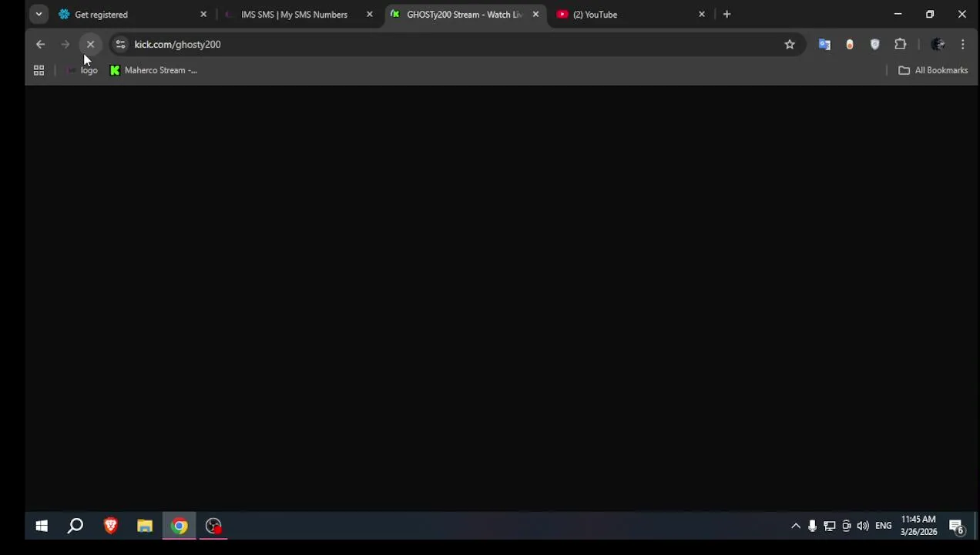The height and width of the screenshot is (555, 980).
Task: Open the clock showing 11:45 AM
Action: [918, 526]
